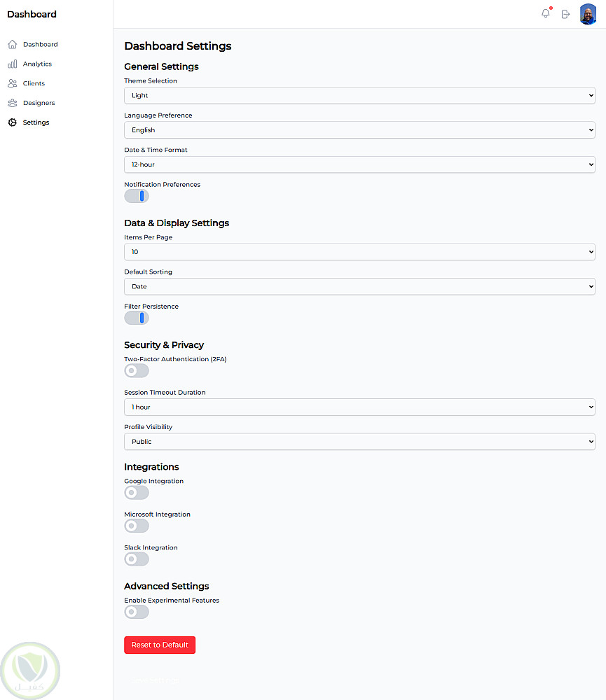Go to the Analytics menu item
The image size is (606, 700).
[x=37, y=64]
